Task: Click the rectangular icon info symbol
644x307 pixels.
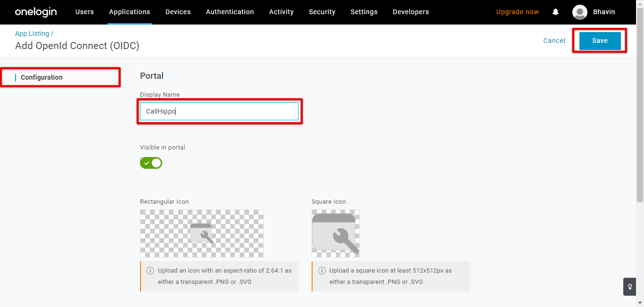Action: [x=150, y=271]
